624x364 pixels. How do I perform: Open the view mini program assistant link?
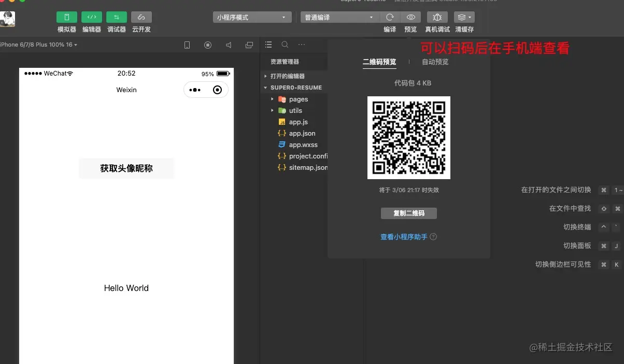(404, 237)
